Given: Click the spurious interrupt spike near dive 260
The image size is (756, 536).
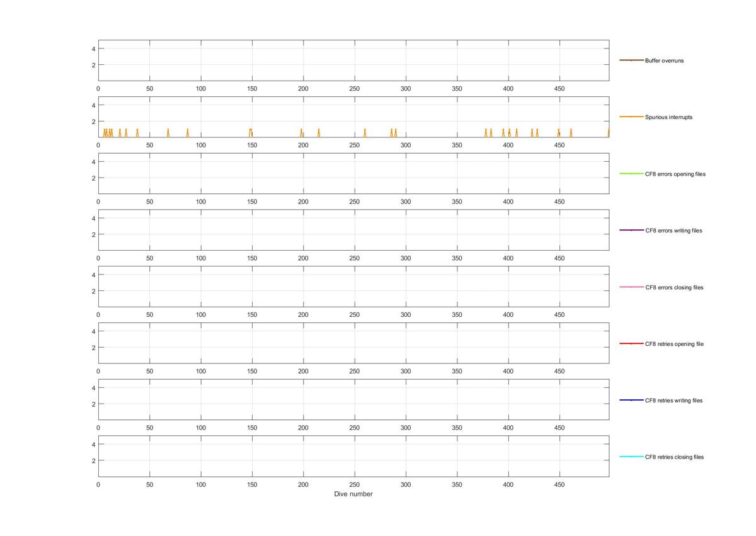Looking at the screenshot, I should pos(365,133).
